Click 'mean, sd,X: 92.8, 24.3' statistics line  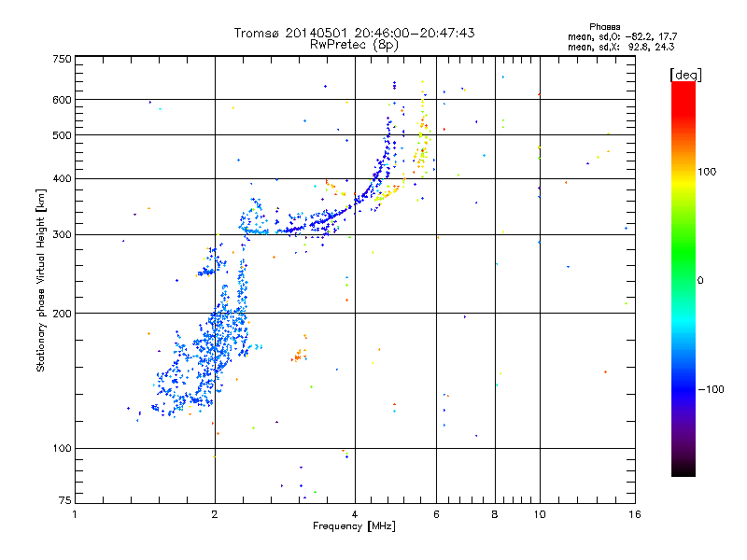pyautogui.click(x=621, y=47)
